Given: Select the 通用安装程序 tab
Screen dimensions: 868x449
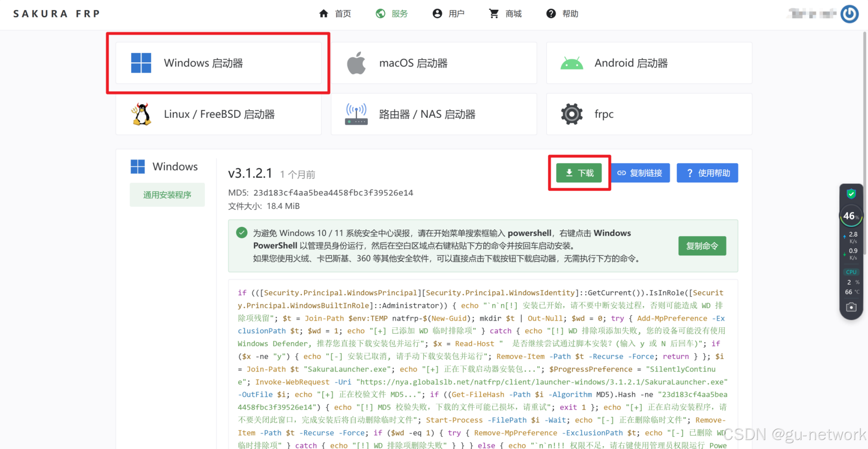Looking at the screenshot, I should pos(167,195).
